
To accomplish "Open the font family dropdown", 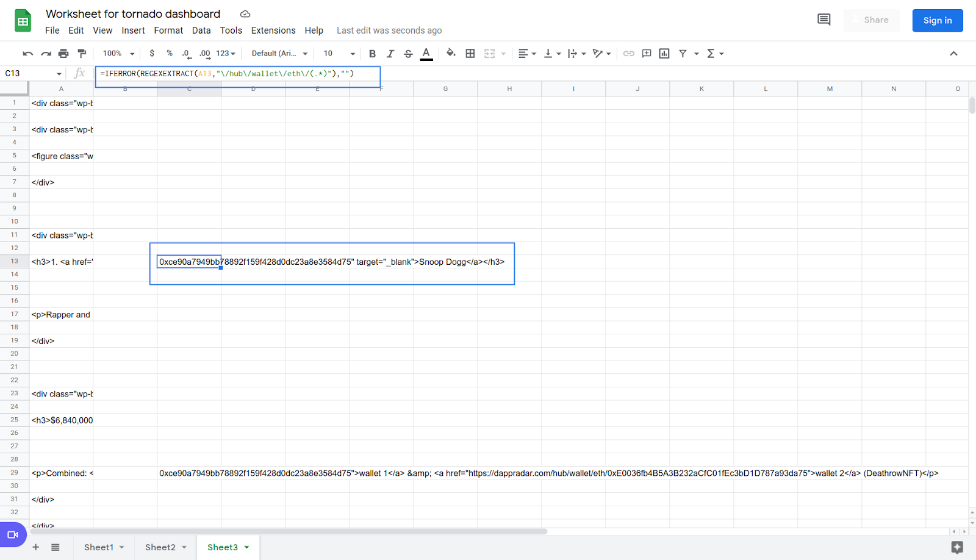I will [x=279, y=54].
